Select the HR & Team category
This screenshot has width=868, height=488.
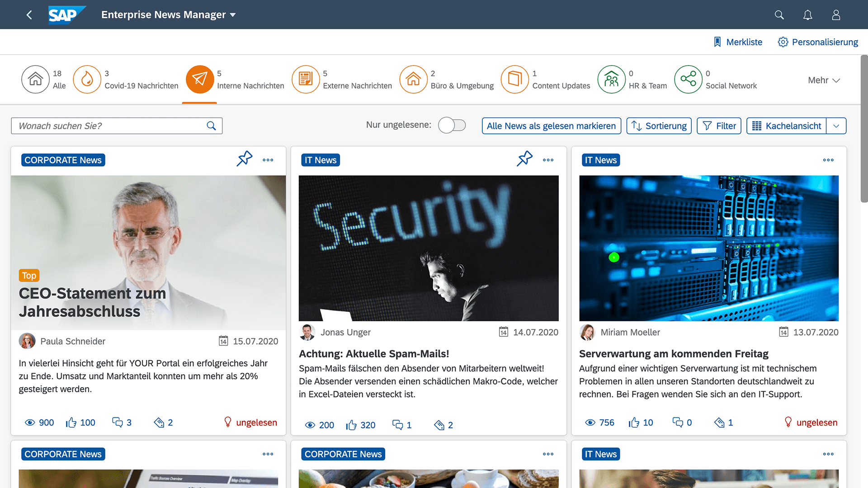611,79
